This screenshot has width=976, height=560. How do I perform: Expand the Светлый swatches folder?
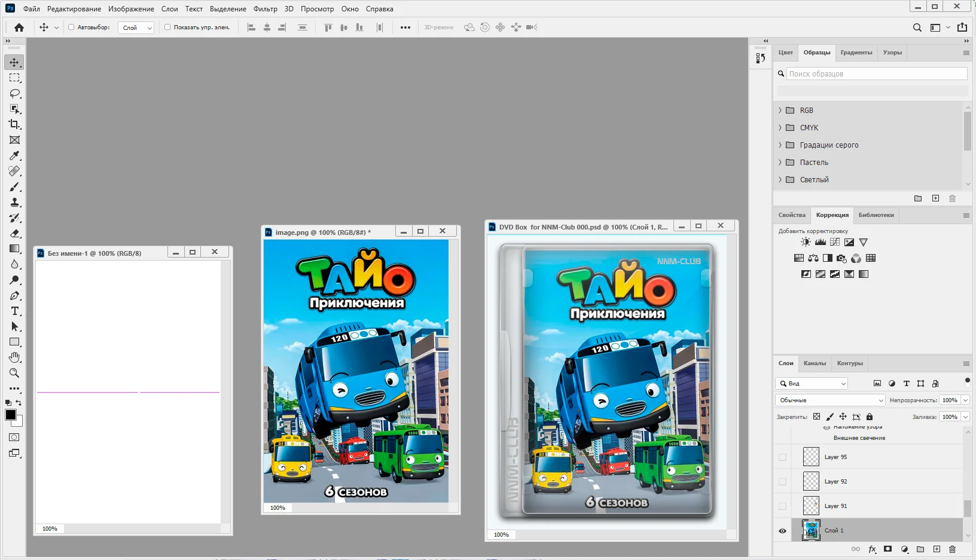tap(780, 180)
